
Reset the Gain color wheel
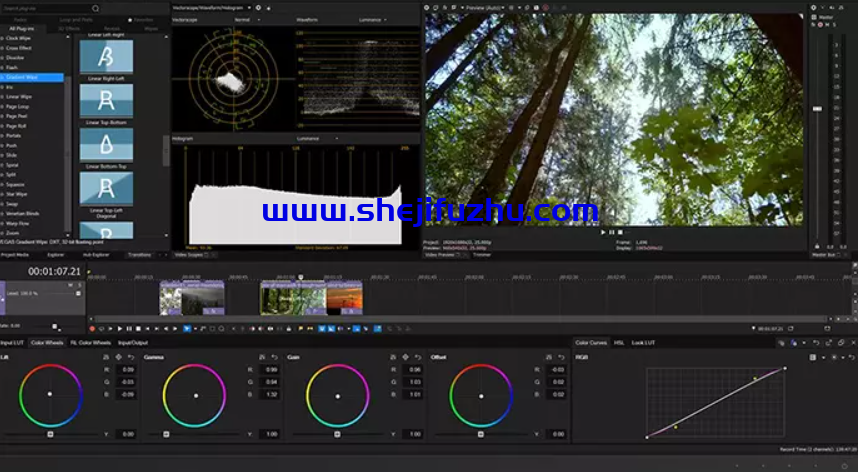coord(418,357)
